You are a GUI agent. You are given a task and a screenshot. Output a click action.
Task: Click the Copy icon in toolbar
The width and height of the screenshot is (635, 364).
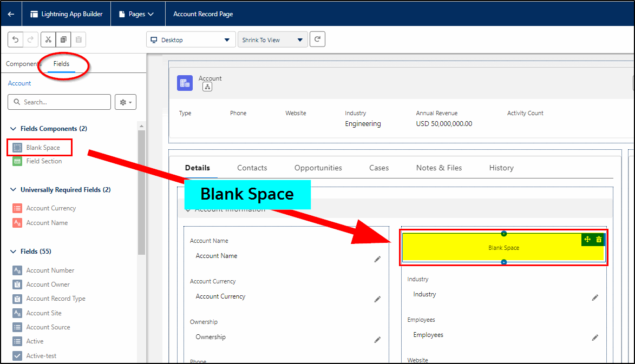point(63,39)
